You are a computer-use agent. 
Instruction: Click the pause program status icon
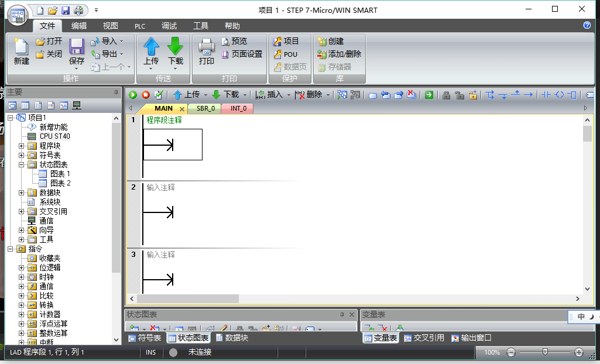(355, 95)
